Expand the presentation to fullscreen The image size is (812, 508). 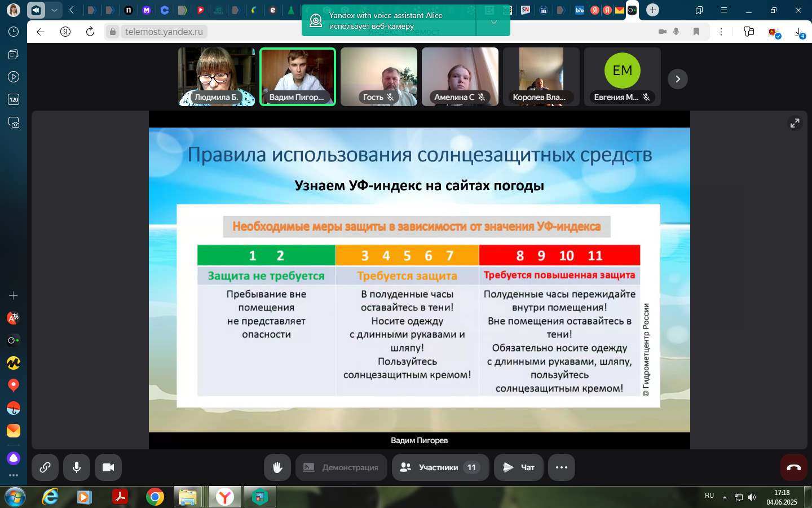[795, 123]
